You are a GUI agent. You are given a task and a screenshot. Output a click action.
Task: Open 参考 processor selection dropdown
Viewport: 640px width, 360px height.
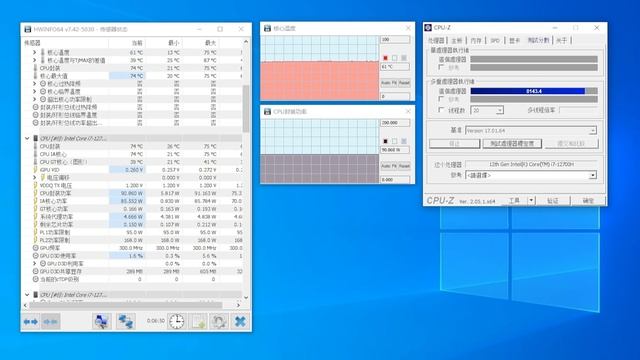tap(592, 175)
